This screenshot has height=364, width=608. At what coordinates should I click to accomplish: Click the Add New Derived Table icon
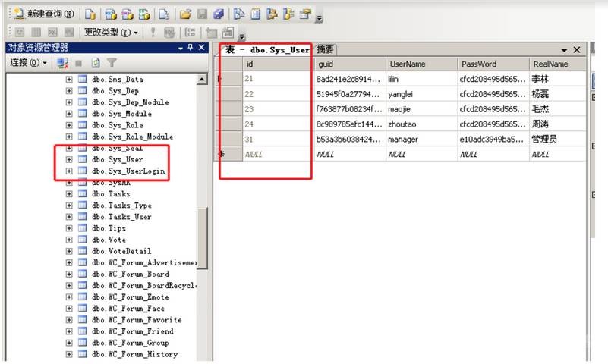228,33
